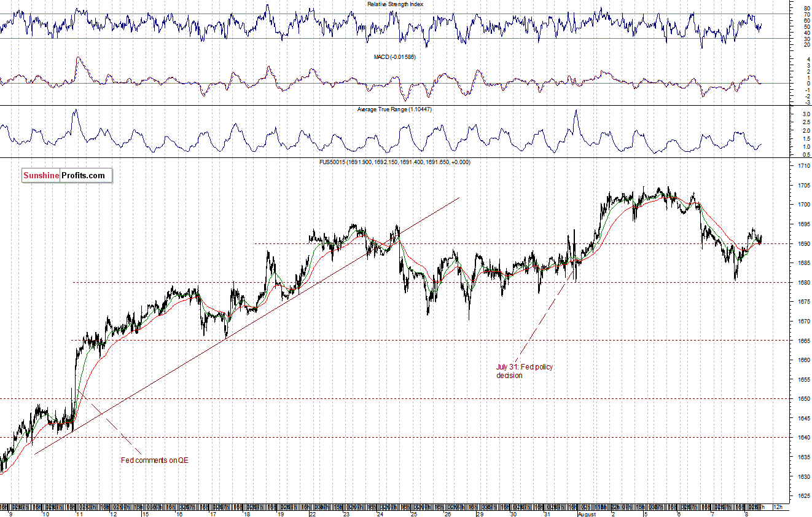Click the date 19 on time axis

pos(279,513)
